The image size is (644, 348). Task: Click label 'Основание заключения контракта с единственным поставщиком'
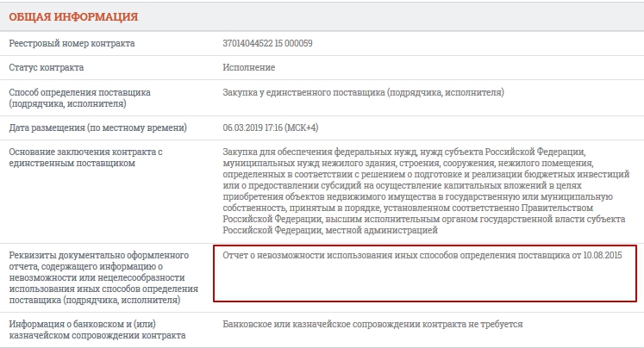[86, 157]
